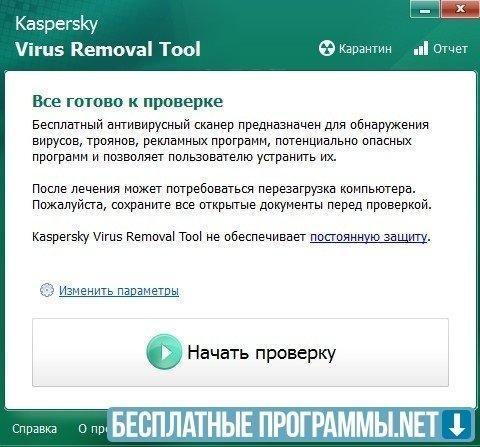Open the Изменить параметры link
This screenshot has height=447, width=480.
click(x=119, y=291)
